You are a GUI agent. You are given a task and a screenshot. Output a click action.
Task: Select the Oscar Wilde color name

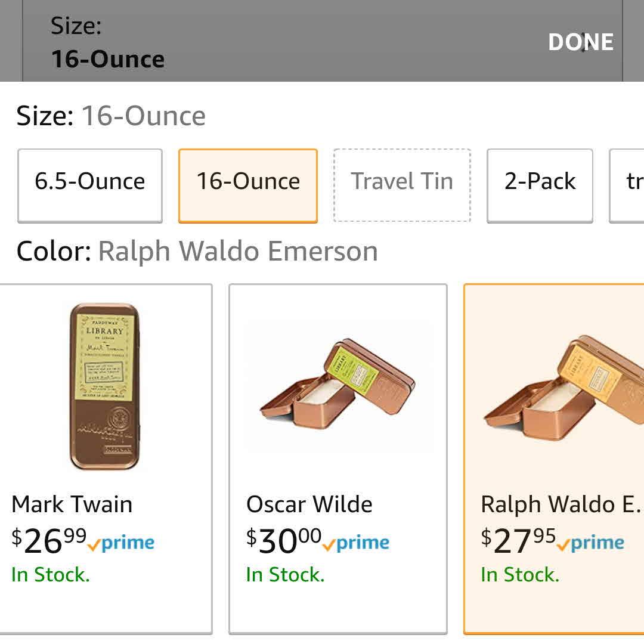tap(309, 504)
